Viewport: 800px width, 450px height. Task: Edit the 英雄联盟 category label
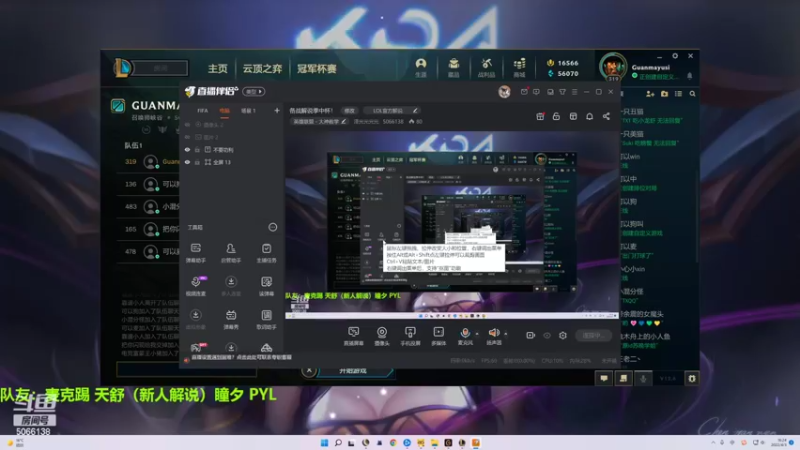(x=320, y=121)
